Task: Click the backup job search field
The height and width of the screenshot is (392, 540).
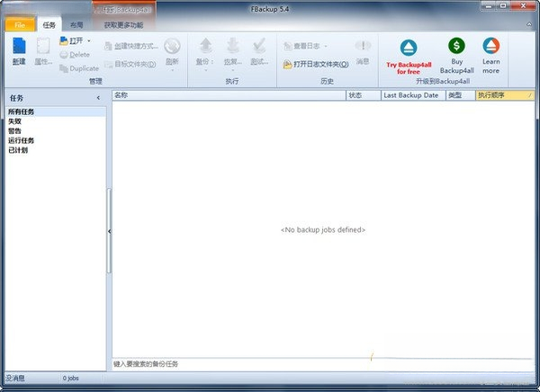Action: (x=323, y=364)
